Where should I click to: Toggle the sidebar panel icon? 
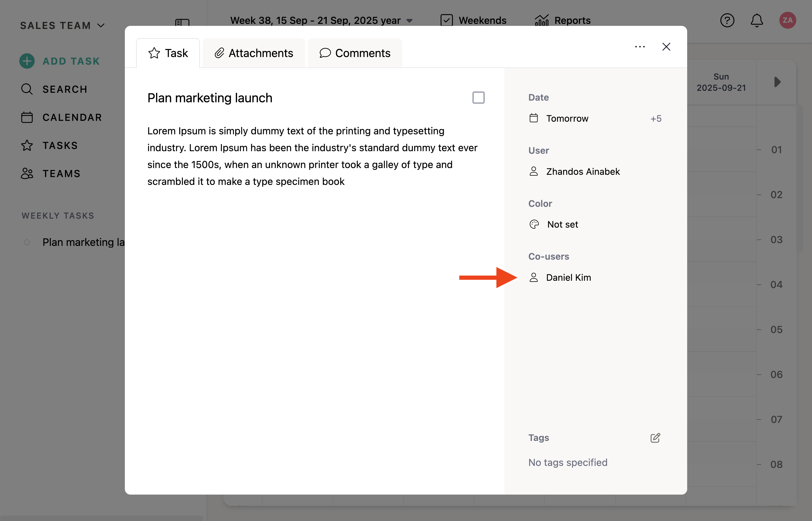click(182, 22)
